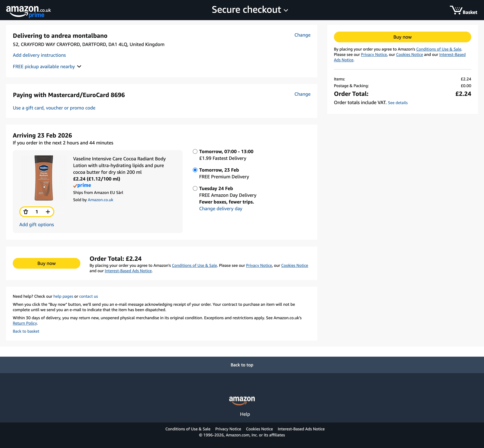Select Tomorrow 23 Feb FREE Premium Delivery
Viewport: 484px width, 448px height.
coord(195,170)
